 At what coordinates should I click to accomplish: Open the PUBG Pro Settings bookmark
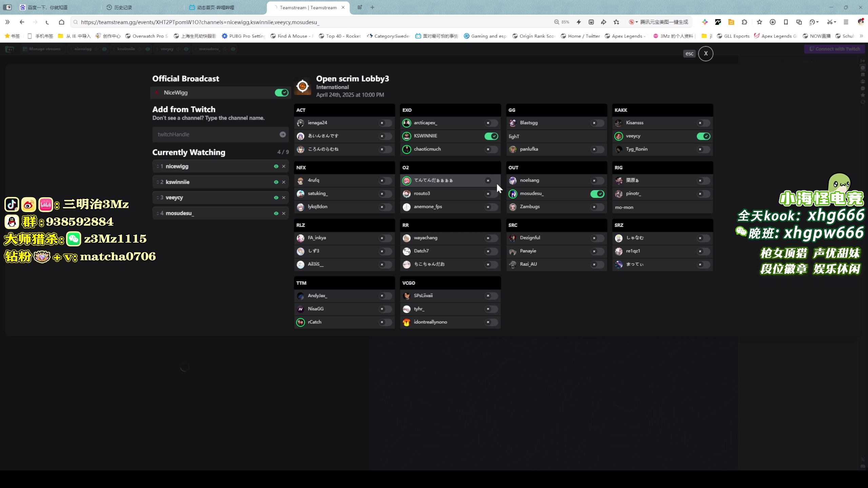point(243,36)
